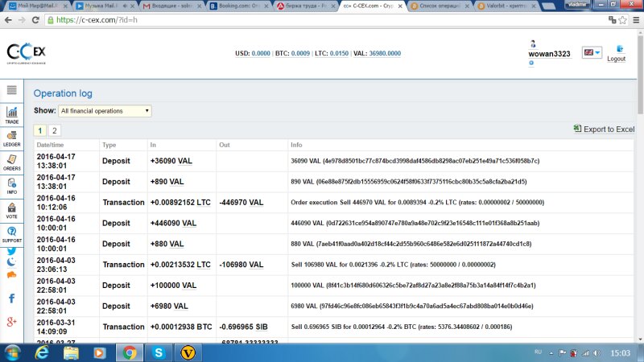
Task: Open Skype from the Windows taskbar
Action: [x=159, y=352]
